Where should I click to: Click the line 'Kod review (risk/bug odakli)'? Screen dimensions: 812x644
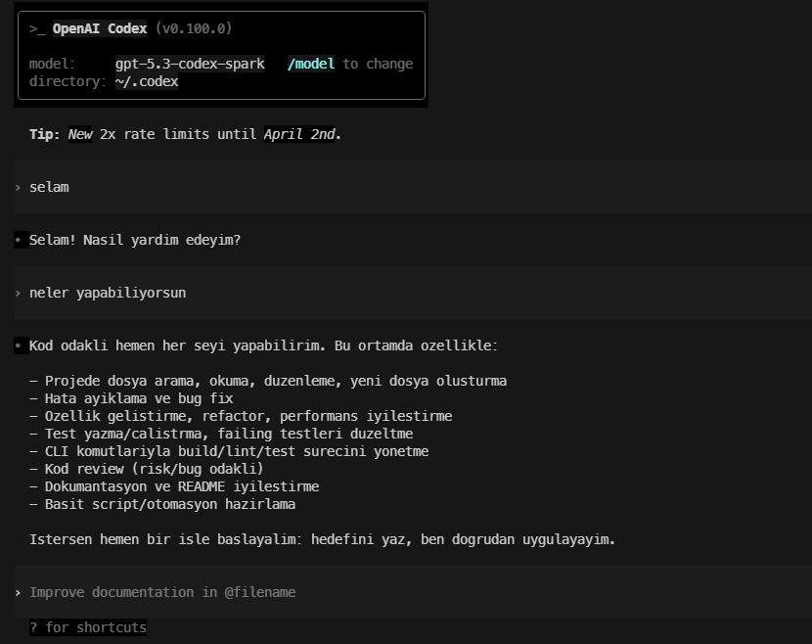[x=147, y=469]
